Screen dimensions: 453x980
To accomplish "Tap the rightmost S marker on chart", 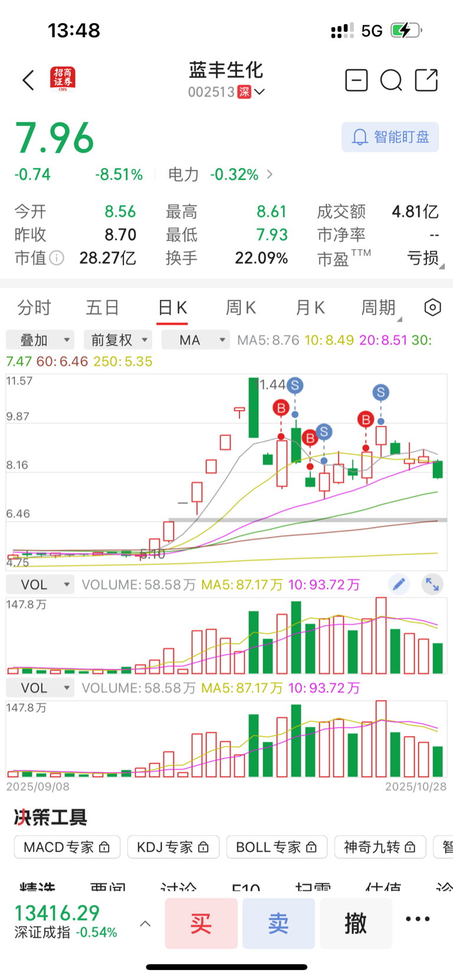I will 381,392.
